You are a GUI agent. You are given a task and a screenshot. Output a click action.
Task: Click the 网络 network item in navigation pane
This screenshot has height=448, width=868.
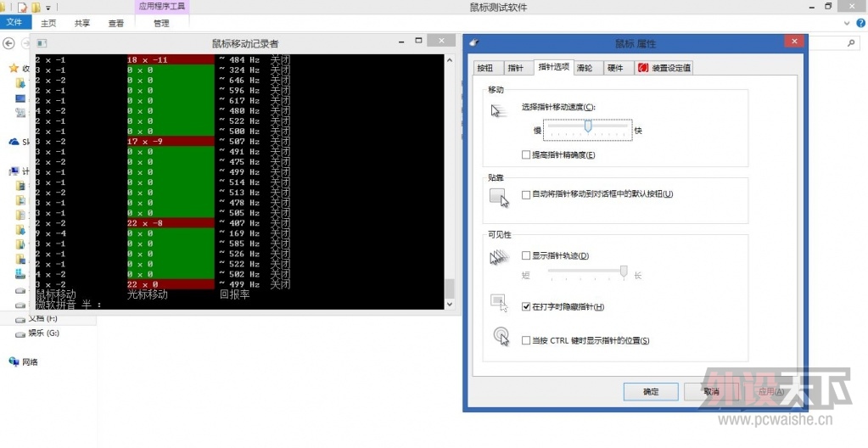(24, 361)
